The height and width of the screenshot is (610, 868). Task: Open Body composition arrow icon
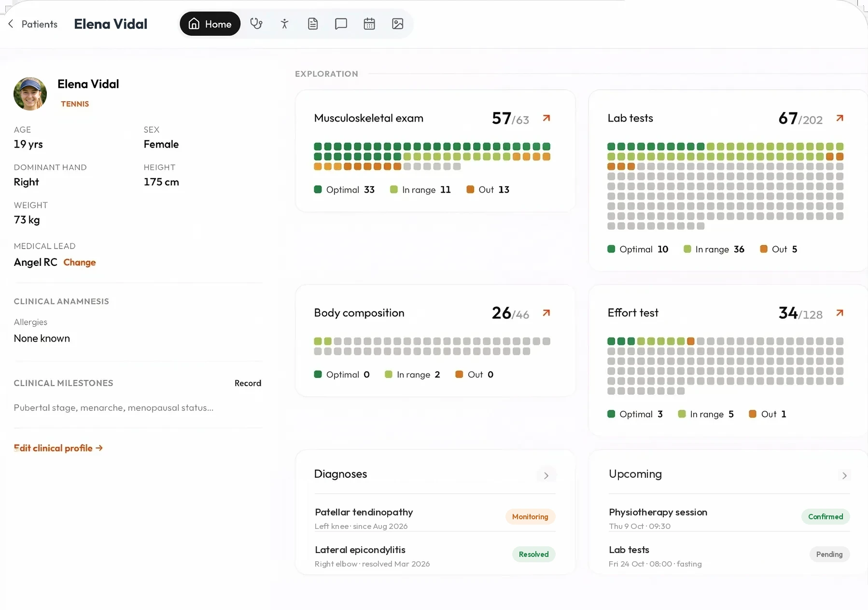[546, 313]
